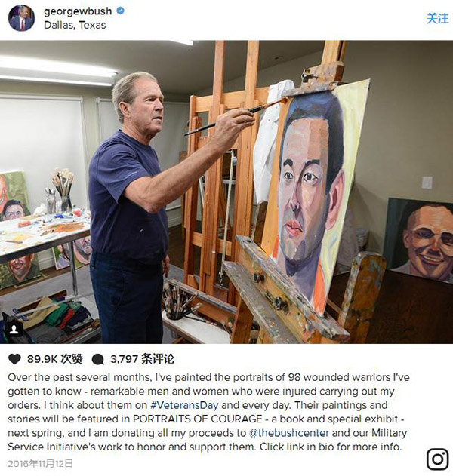Click the 2016年11月12日 post date

tap(41, 464)
